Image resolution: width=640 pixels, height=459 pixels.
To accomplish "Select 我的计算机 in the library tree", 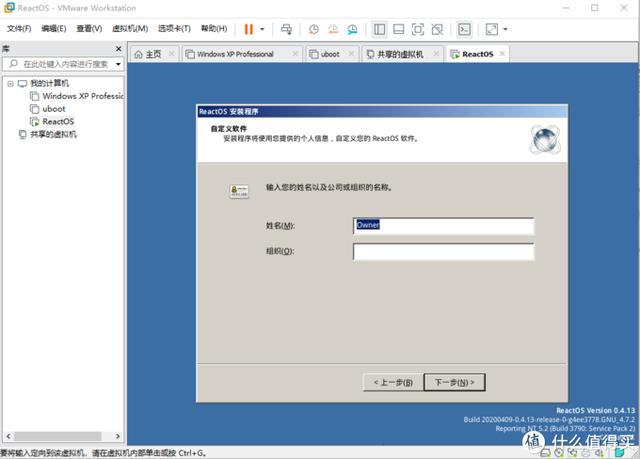I will point(49,83).
